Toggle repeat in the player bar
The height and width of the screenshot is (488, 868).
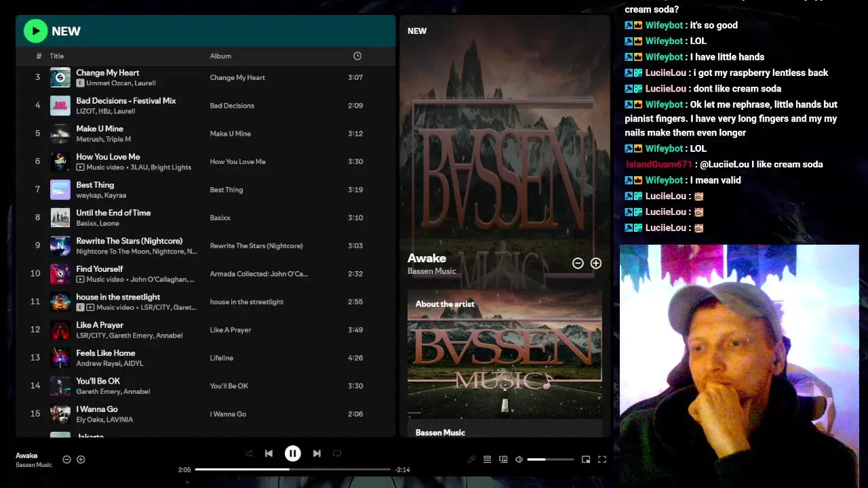pos(337,453)
